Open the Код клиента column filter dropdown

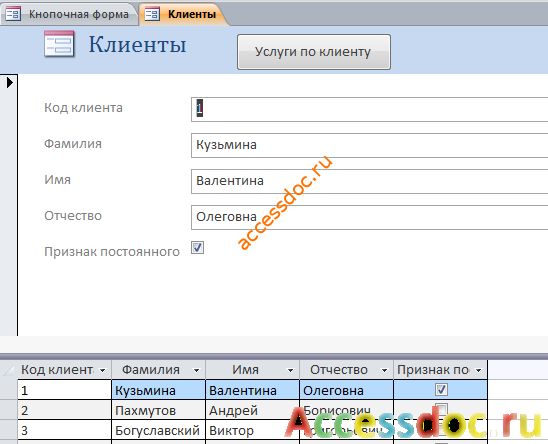(102, 370)
